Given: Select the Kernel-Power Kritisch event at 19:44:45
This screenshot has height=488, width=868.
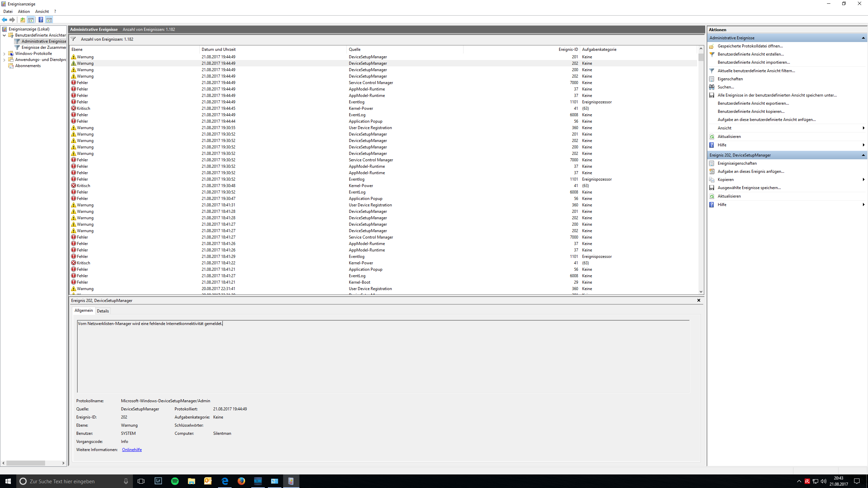Looking at the screenshot, I should pyautogui.click(x=218, y=108).
